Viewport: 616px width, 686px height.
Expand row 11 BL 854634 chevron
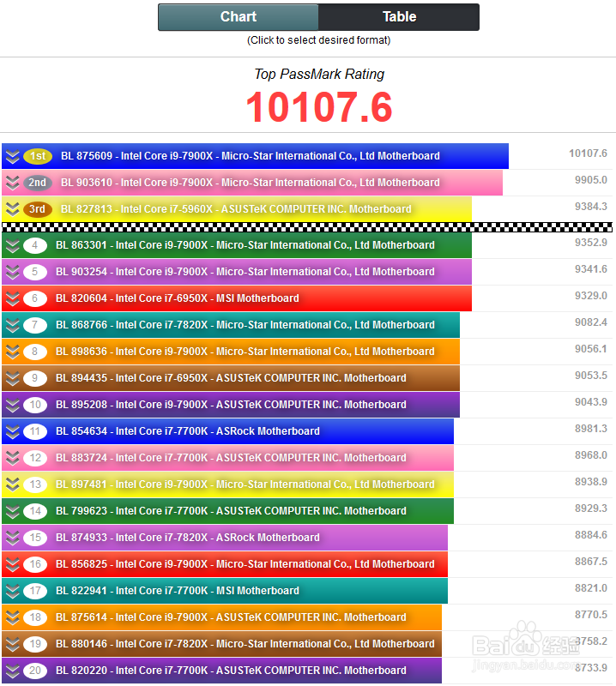click(13, 432)
